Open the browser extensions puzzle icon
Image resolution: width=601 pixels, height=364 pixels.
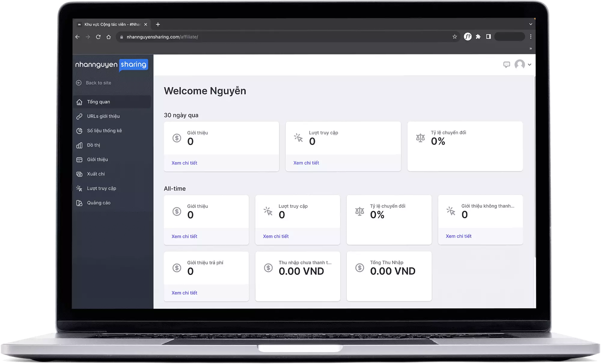pyautogui.click(x=478, y=37)
